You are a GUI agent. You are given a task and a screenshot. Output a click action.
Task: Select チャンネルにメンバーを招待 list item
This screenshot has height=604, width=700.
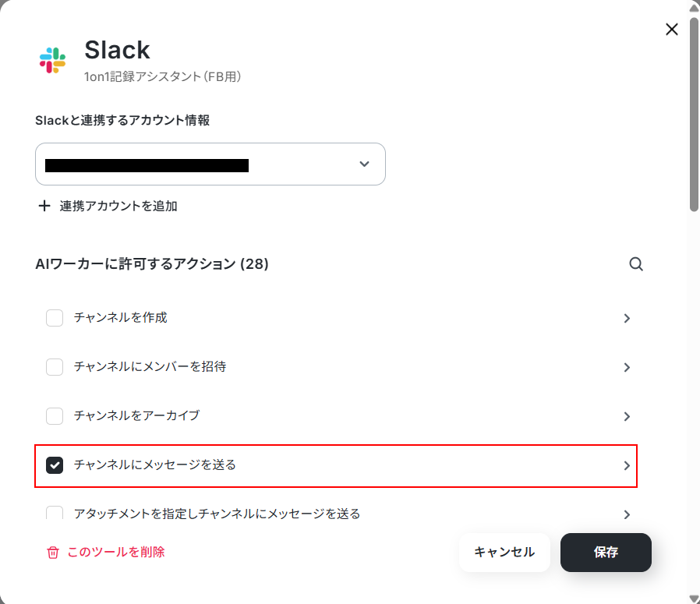tap(336, 367)
